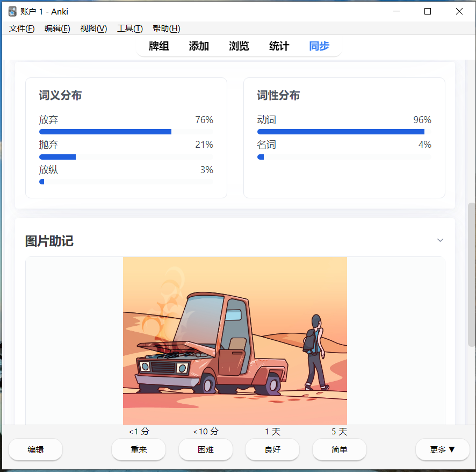This screenshot has height=472, width=476.
Task: Click the 编辑 button at bottom left
Action: pos(35,449)
